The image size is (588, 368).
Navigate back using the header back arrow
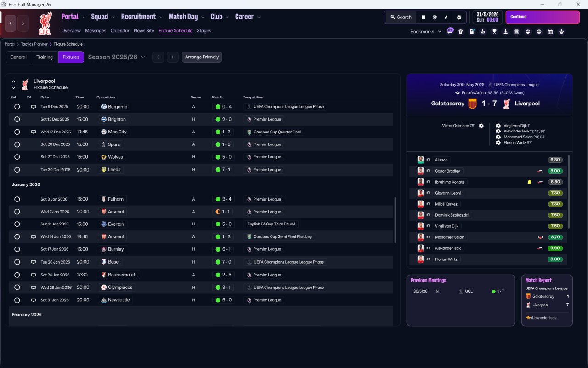[11, 23]
